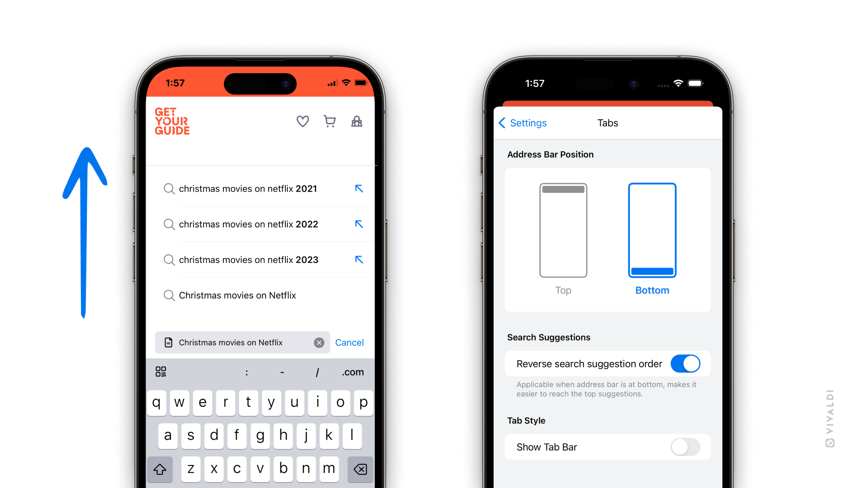
Task: Tap the .com keyboard shortcut key
Action: point(352,371)
